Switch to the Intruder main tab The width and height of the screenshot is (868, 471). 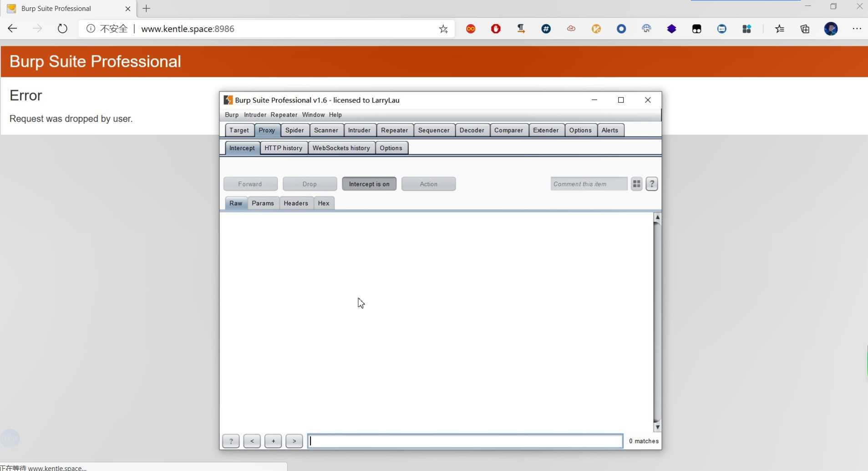pyautogui.click(x=359, y=130)
